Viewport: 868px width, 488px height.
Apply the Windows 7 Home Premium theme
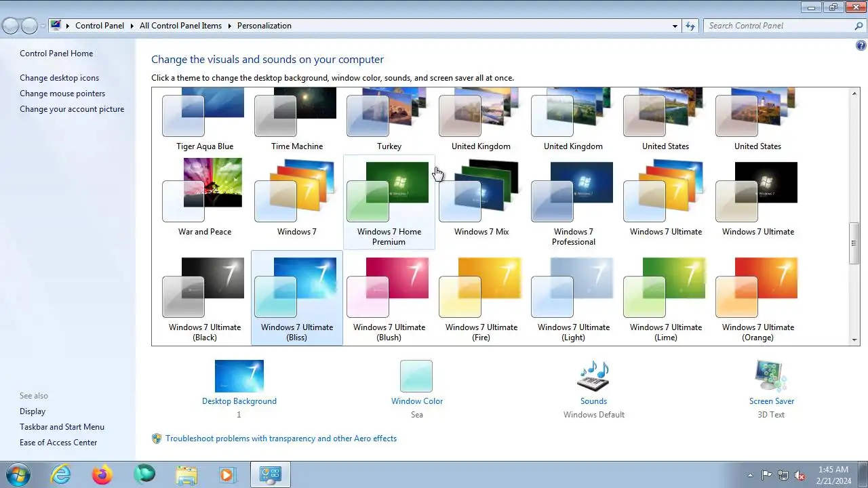pos(389,202)
